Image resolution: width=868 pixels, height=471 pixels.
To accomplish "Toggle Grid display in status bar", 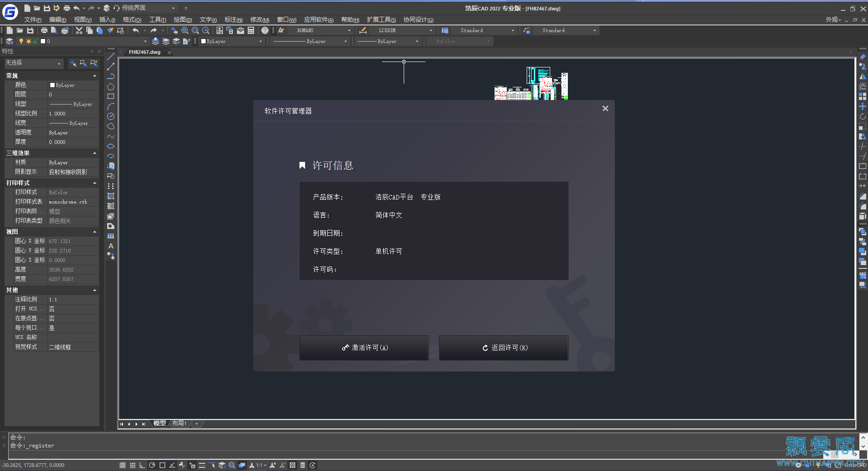I will point(132,465).
